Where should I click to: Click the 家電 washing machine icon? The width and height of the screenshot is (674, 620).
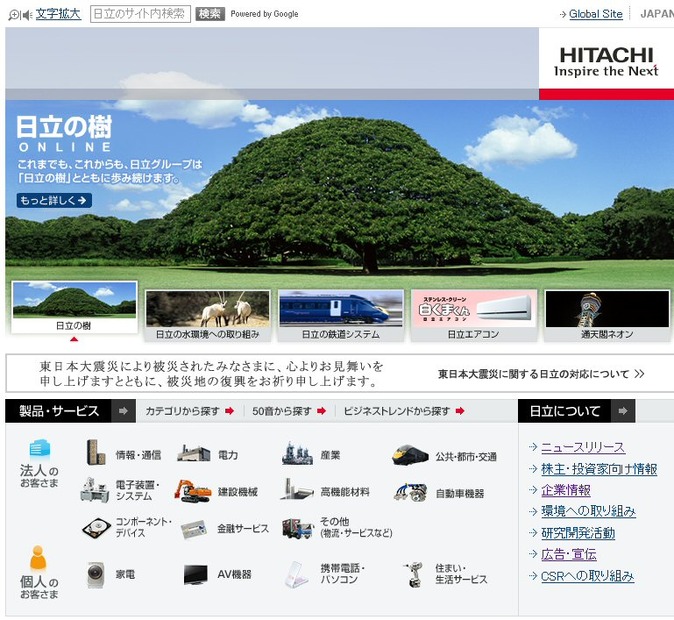coord(95,574)
